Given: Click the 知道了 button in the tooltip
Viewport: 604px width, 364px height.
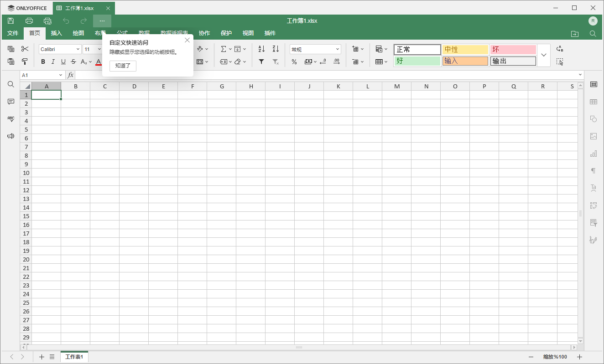Looking at the screenshot, I should pyautogui.click(x=123, y=66).
